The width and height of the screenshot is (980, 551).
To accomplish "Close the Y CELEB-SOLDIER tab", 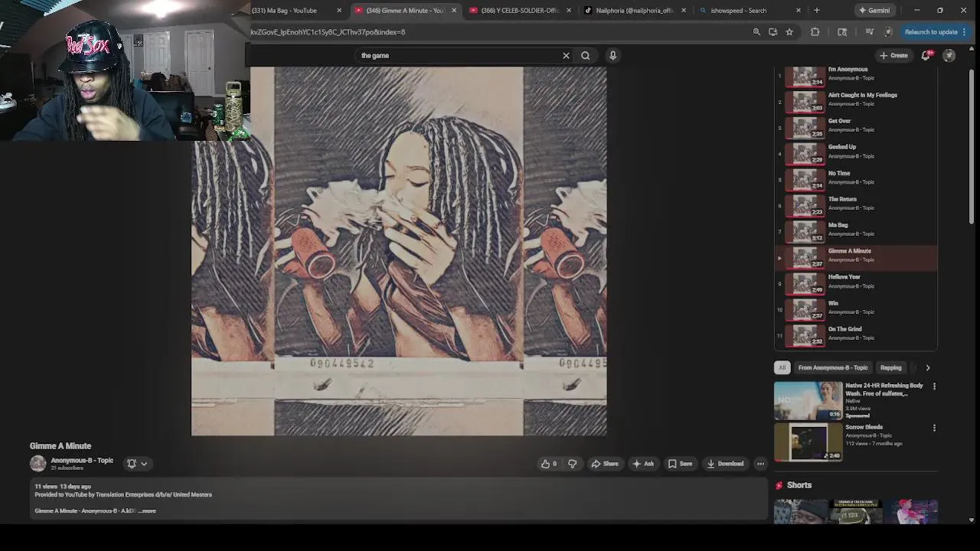I will point(569,10).
